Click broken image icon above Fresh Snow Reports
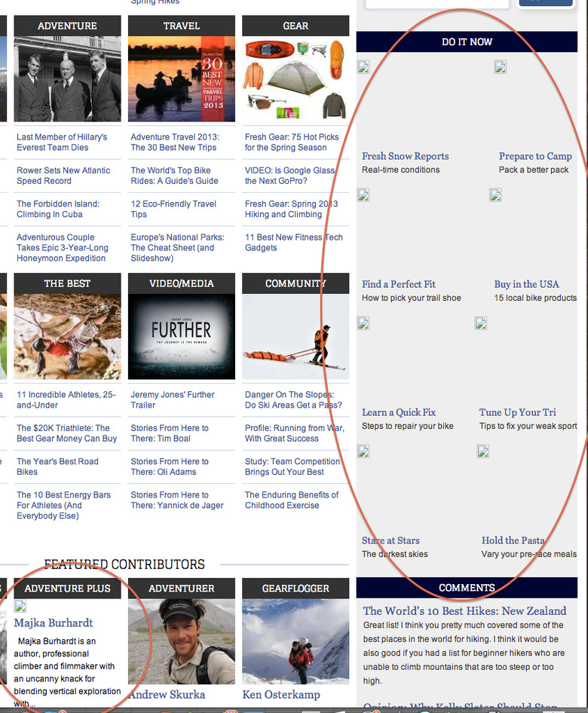 click(x=363, y=67)
